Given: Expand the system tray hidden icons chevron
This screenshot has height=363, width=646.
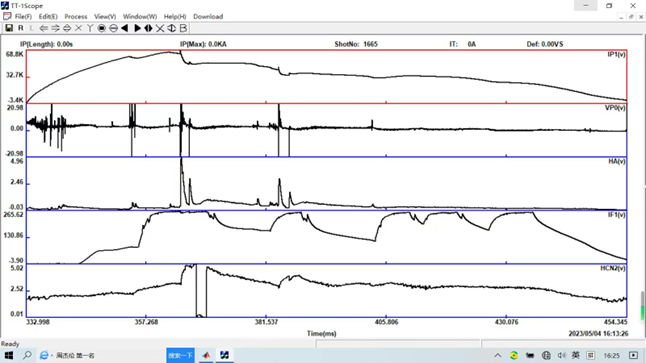Looking at the screenshot, I should pos(498,355).
